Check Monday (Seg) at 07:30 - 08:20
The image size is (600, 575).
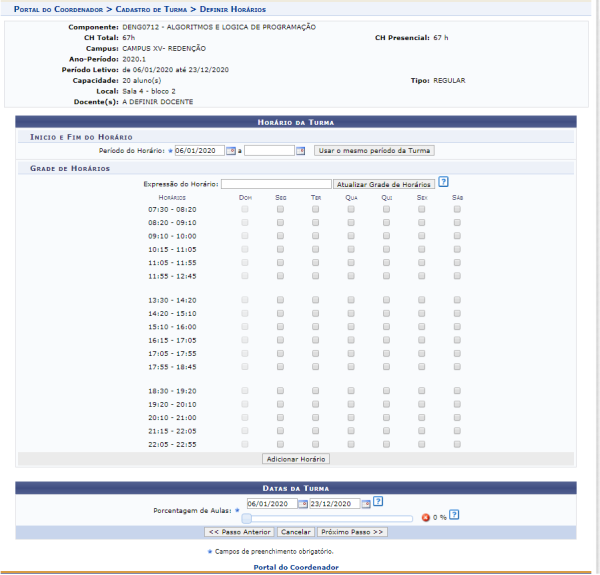(x=280, y=210)
